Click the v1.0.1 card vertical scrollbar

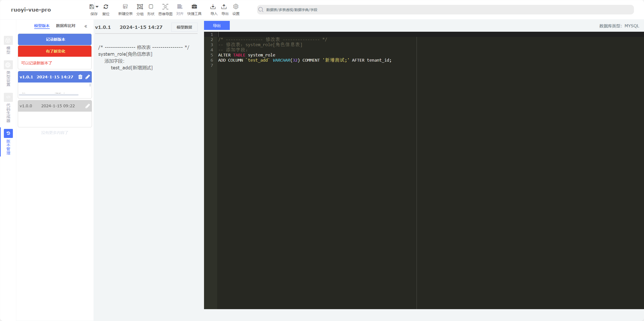coord(90,85)
